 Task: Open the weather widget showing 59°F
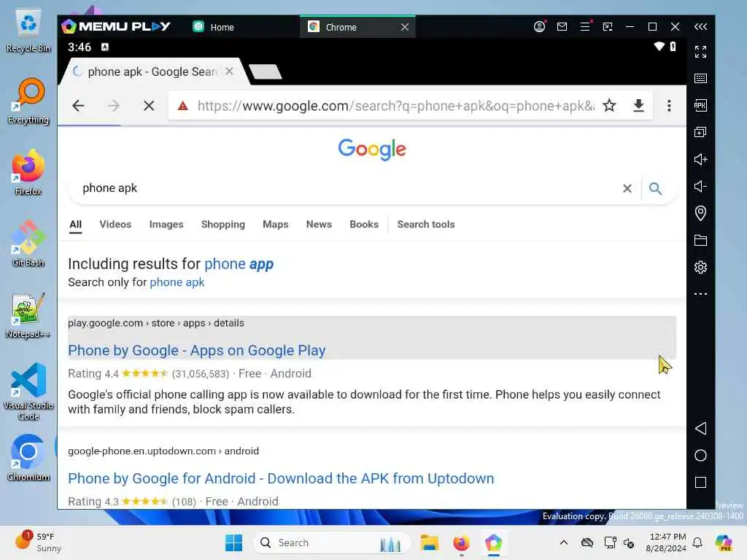(38, 542)
